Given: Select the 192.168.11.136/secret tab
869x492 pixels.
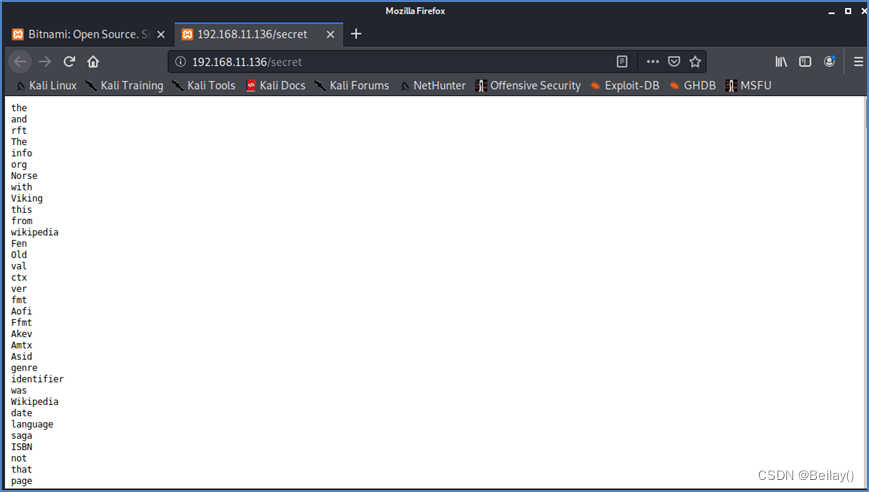Looking at the screenshot, I should point(259,34).
